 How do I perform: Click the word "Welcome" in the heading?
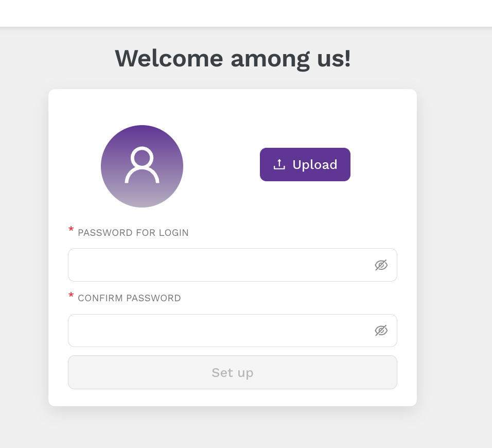click(169, 58)
